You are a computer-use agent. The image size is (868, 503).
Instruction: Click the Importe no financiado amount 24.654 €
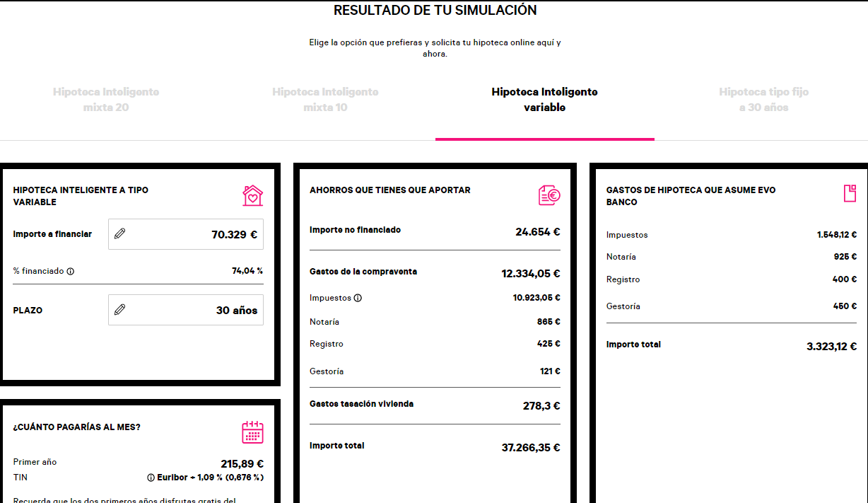pos(538,231)
